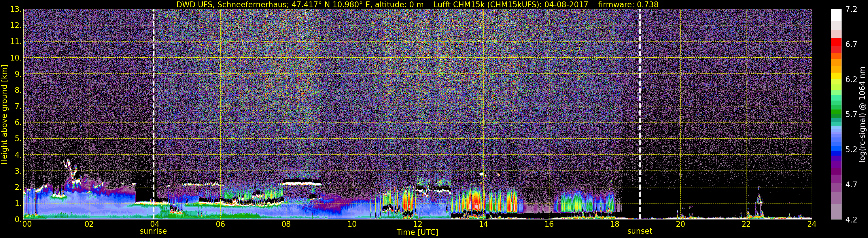Click the "12" time axis tick label

[x=417, y=224]
